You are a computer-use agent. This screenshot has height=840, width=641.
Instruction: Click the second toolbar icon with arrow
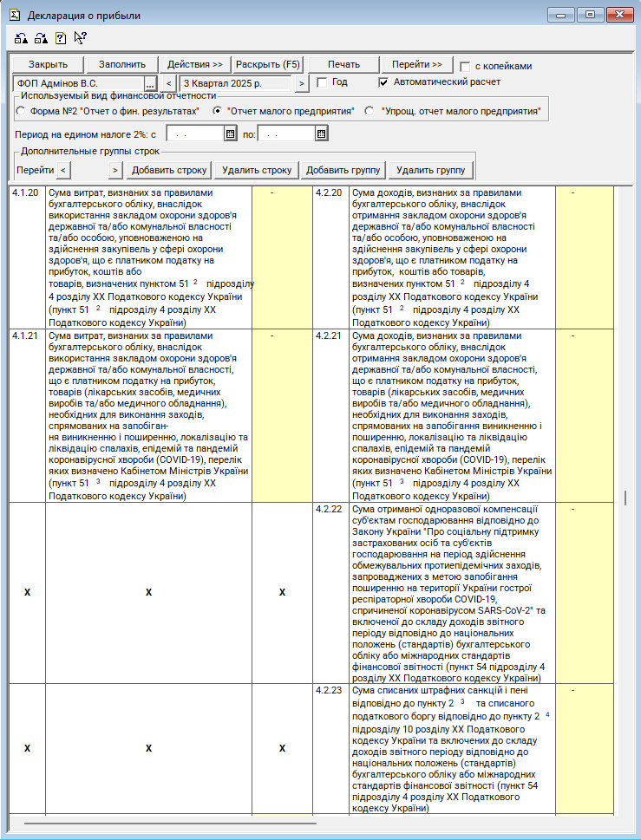tap(41, 38)
